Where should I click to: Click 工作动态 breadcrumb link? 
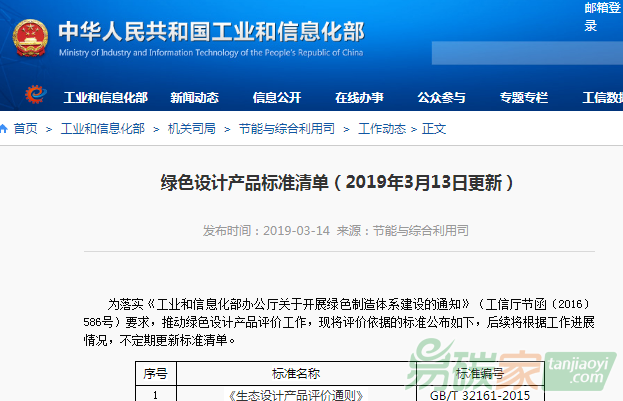coord(382,128)
